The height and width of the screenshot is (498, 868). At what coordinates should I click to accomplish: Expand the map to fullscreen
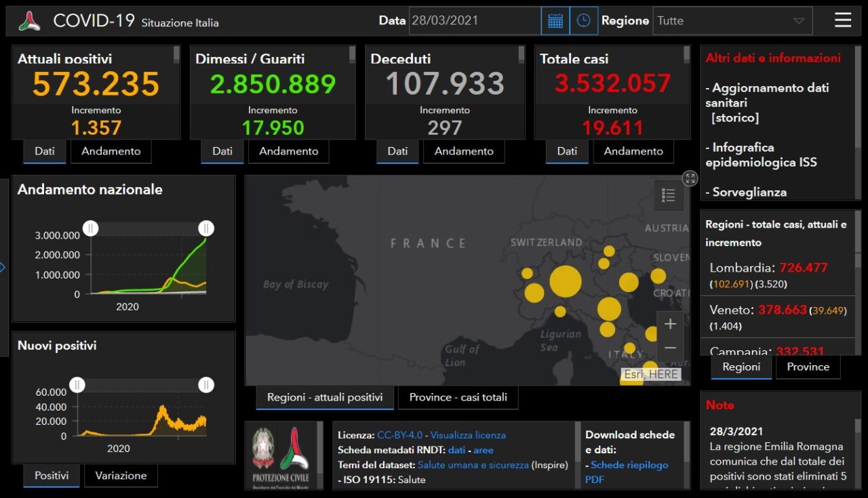[690, 178]
